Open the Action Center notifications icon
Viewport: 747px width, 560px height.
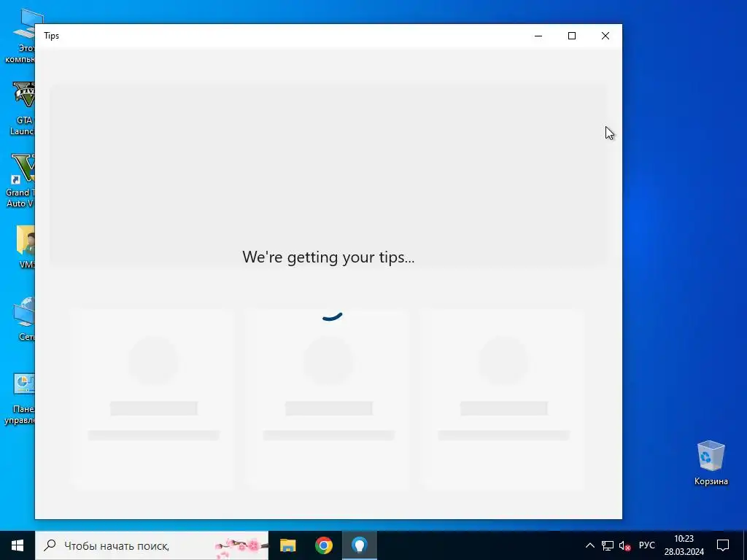pyautogui.click(x=723, y=545)
